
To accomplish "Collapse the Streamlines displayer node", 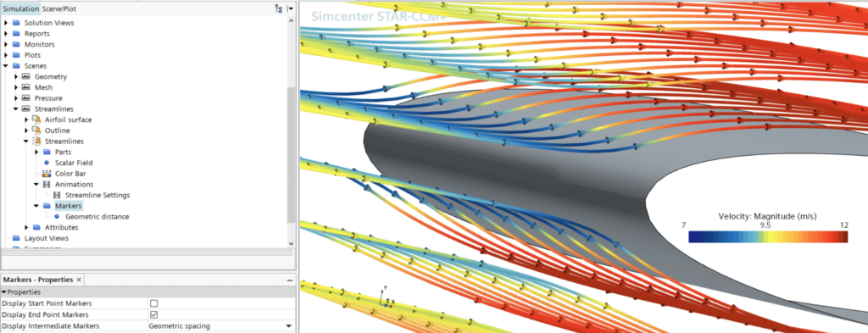I will pyautogui.click(x=26, y=141).
